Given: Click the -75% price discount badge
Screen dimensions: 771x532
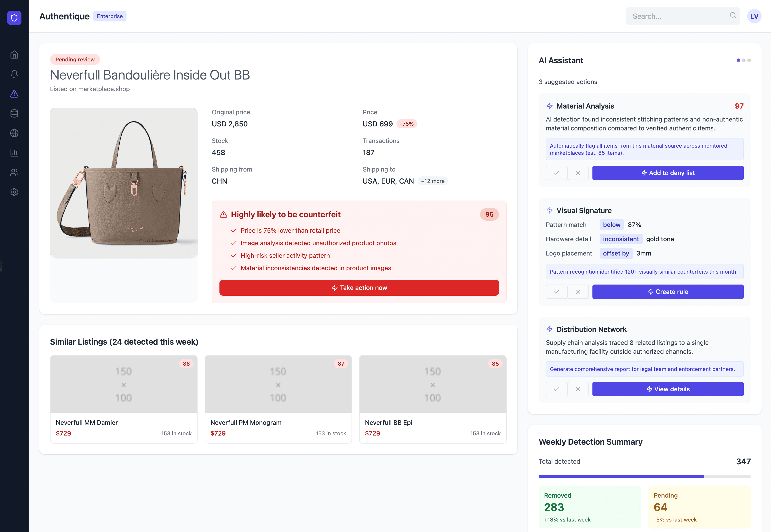Looking at the screenshot, I should (x=407, y=124).
